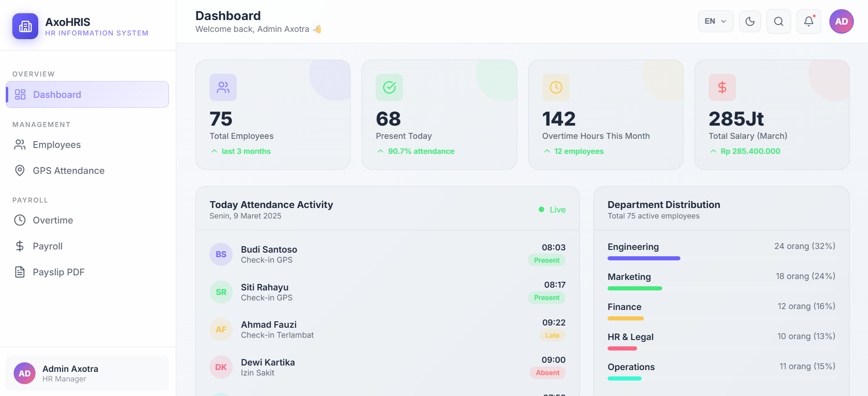Viewport: 868px width, 396px height.
Task: Click the AxoHRIS building logo icon
Action: click(x=25, y=26)
